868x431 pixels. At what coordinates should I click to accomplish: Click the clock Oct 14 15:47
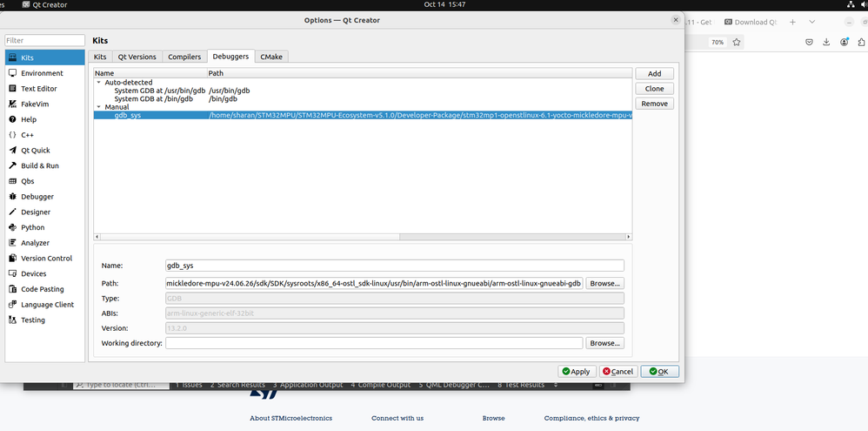[x=444, y=4]
